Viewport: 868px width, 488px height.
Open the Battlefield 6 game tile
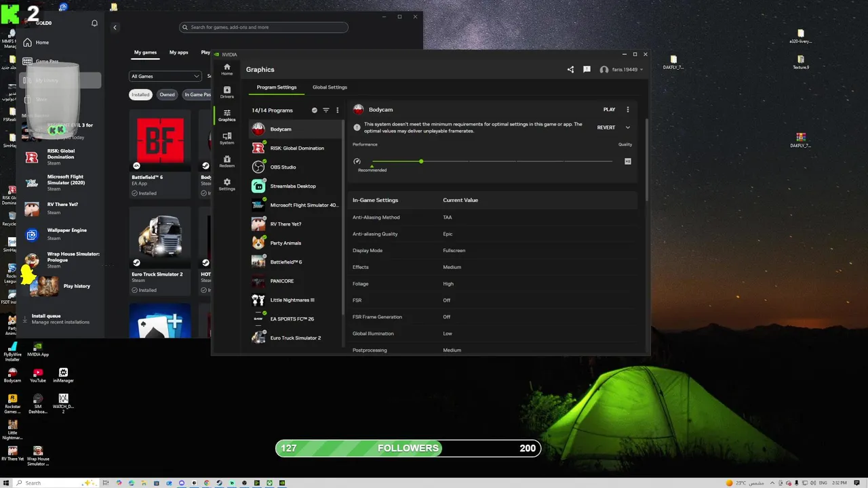[160, 154]
